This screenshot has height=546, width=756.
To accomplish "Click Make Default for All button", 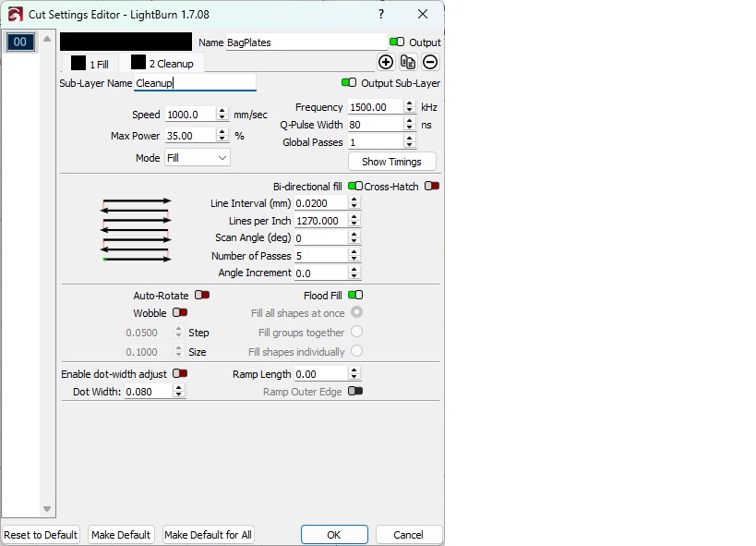I will (x=209, y=535).
